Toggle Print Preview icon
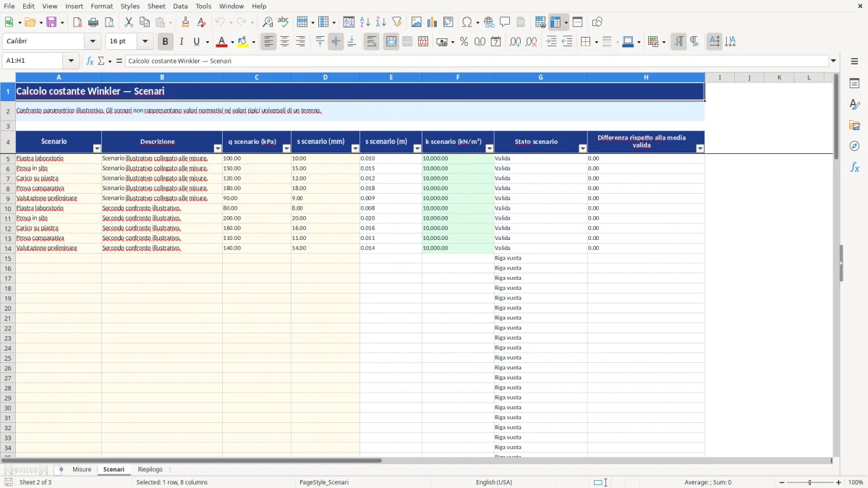Image resolution: width=868 pixels, height=488 pixels. 109,22
